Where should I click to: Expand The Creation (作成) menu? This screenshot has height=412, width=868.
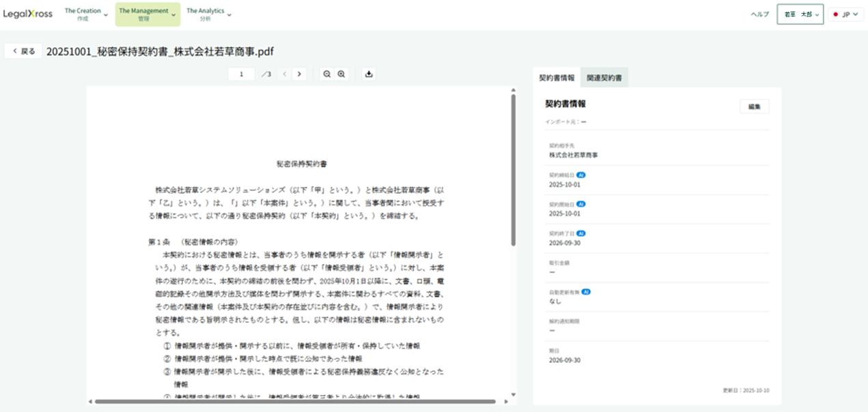pos(85,13)
